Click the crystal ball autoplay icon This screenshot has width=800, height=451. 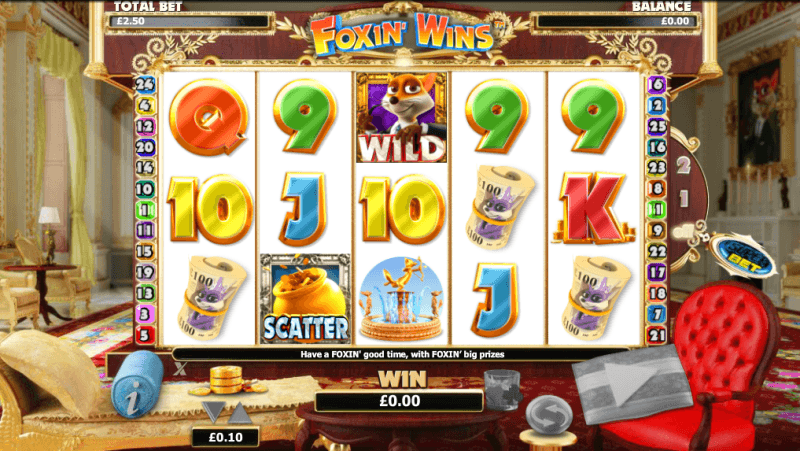click(x=548, y=414)
